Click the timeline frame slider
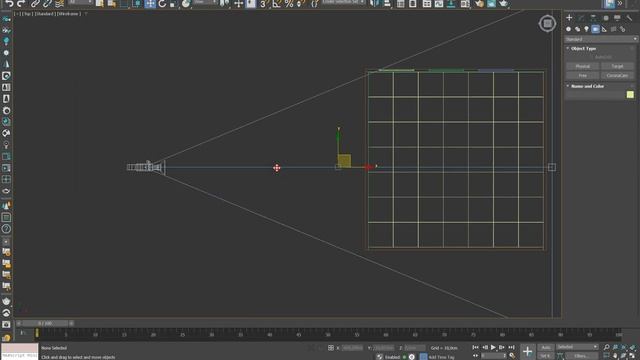The image size is (640, 360). pos(45,323)
